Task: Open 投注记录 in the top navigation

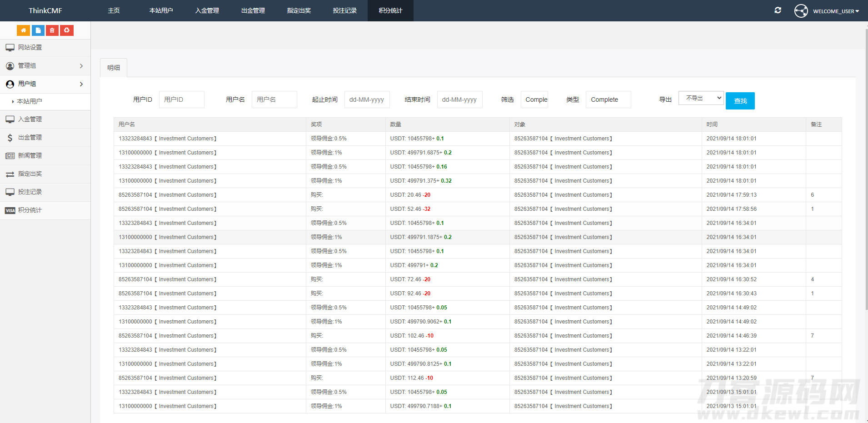Action: tap(344, 10)
